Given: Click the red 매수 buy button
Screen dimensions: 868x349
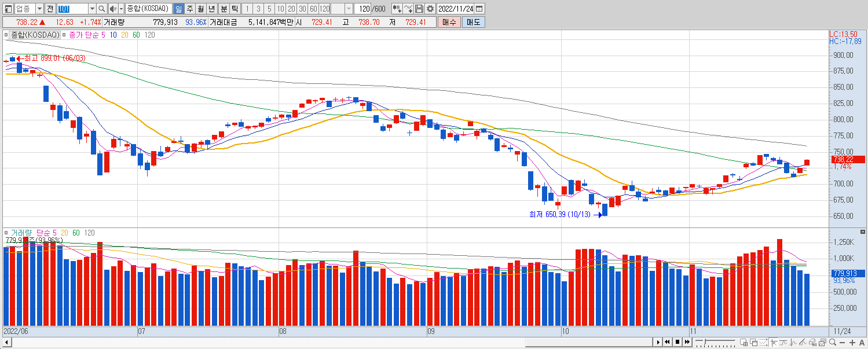Looking at the screenshot, I should (449, 22).
